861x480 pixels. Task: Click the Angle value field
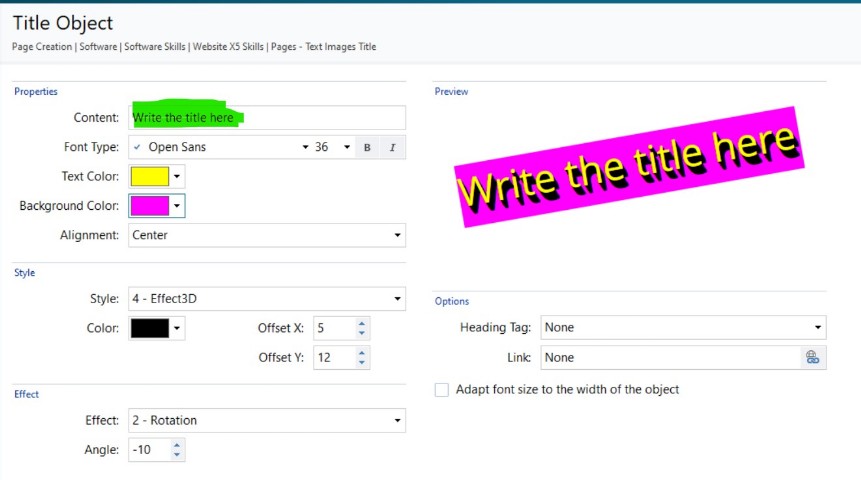coord(149,450)
